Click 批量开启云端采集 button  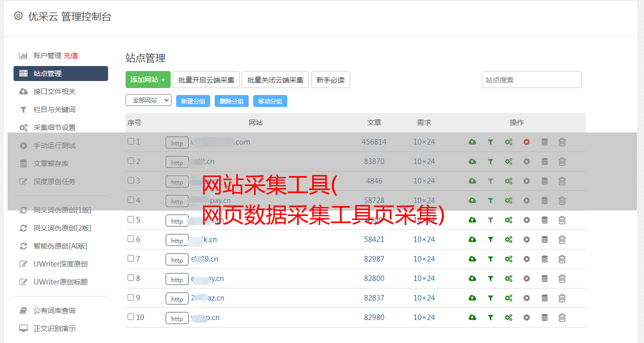point(206,79)
